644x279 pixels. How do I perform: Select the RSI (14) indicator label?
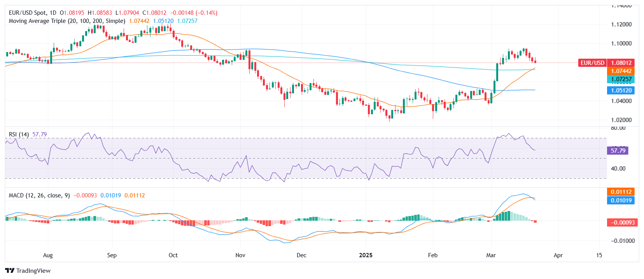pyautogui.click(x=19, y=134)
